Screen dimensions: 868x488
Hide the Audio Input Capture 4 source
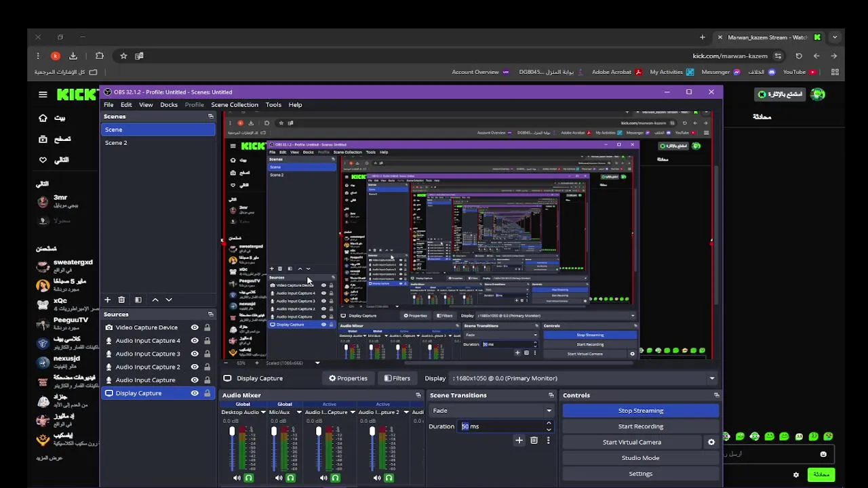click(195, 340)
